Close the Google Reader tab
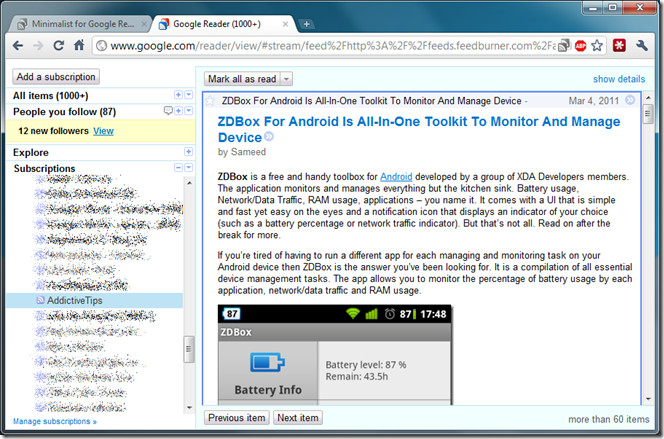Screen dimensions: 664x439 click(x=285, y=24)
